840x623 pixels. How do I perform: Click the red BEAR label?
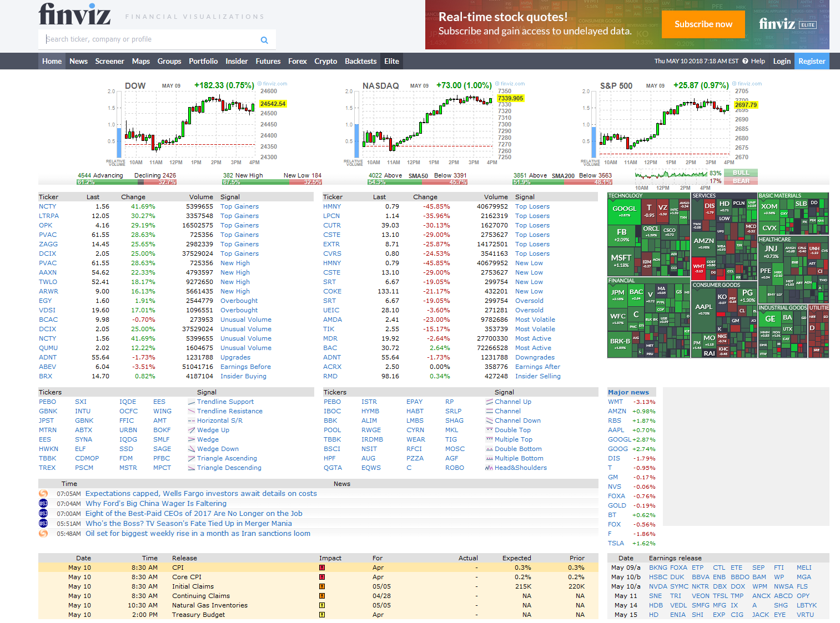[741, 181]
